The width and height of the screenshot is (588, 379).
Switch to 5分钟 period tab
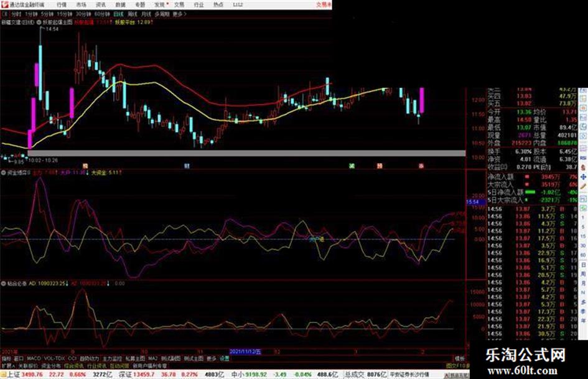48,14
